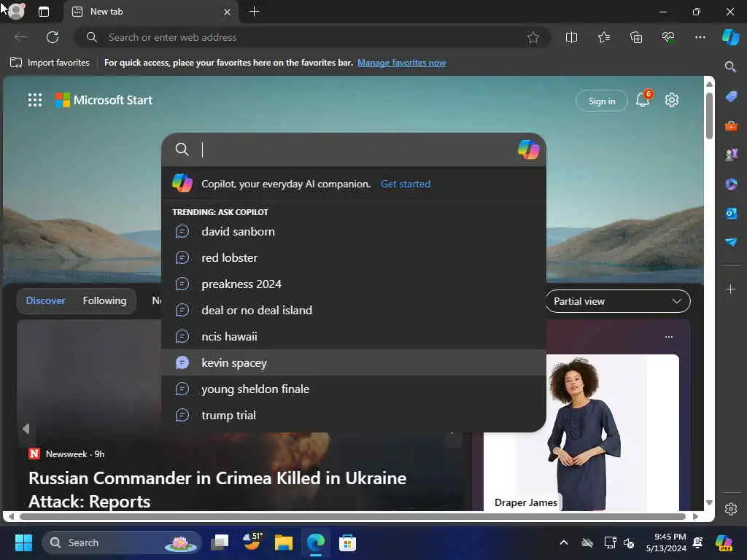Screen dimensions: 747x560
Task: Open Russian Commander in Crimea headline
Action: (217, 489)
